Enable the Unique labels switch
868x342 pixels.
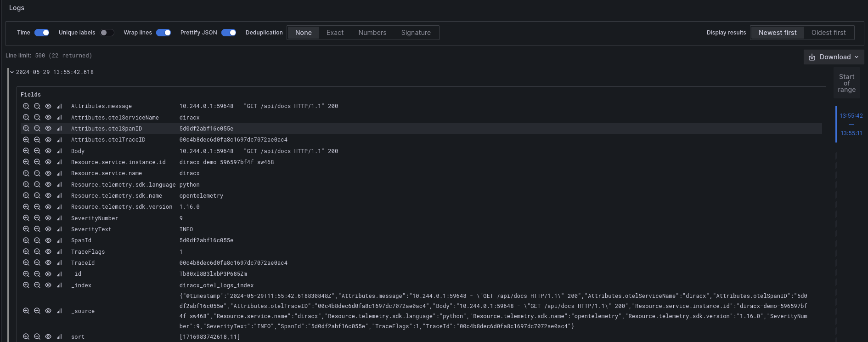click(107, 33)
